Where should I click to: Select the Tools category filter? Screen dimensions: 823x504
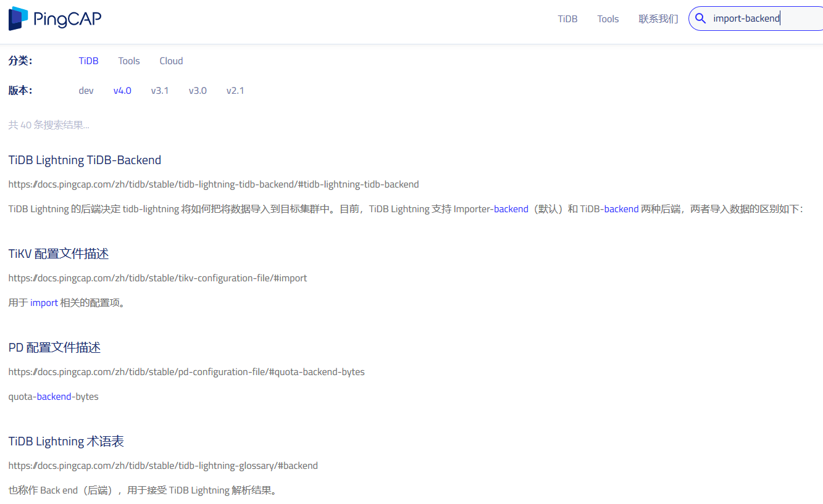129,60
